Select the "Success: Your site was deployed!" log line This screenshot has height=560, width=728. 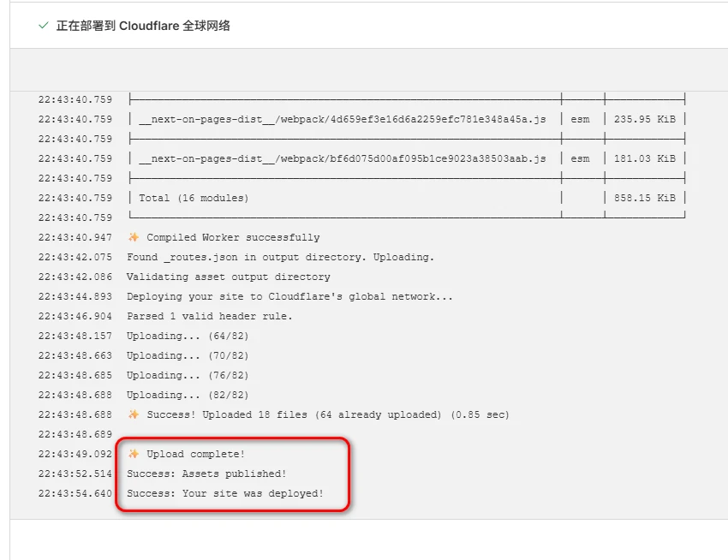tap(225, 493)
